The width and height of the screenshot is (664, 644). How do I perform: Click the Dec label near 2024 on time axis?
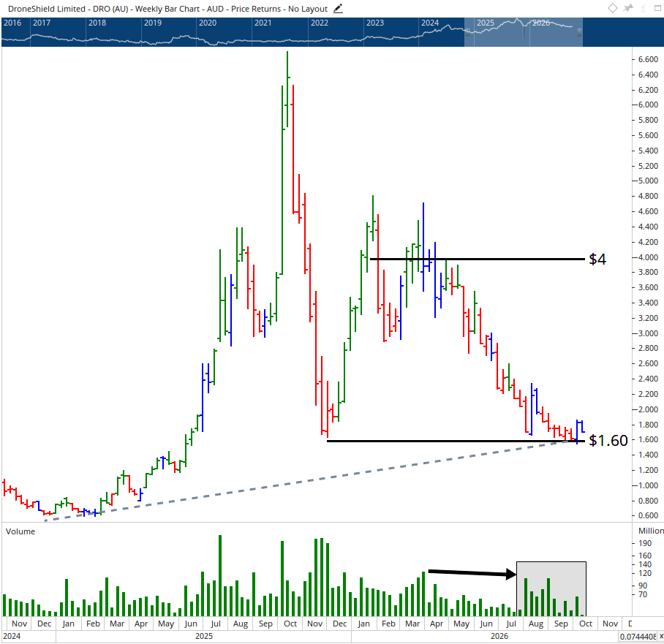tap(44, 624)
